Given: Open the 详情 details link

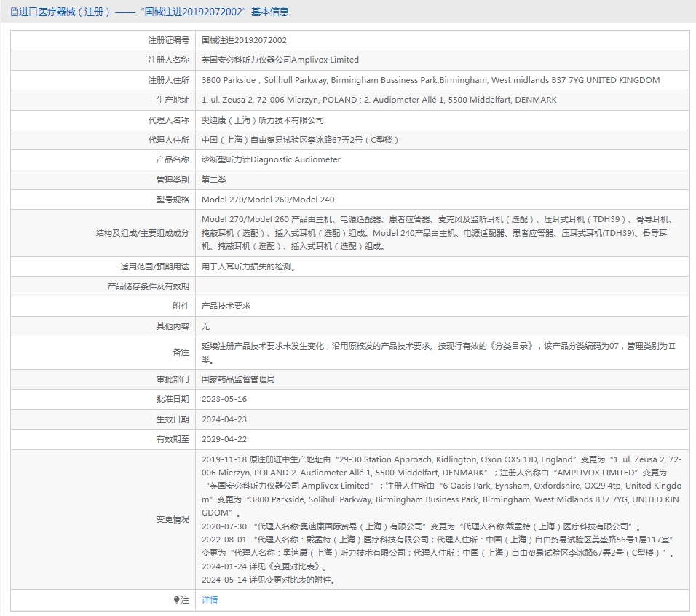Looking at the screenshot, I should click(x=210, y=600).
